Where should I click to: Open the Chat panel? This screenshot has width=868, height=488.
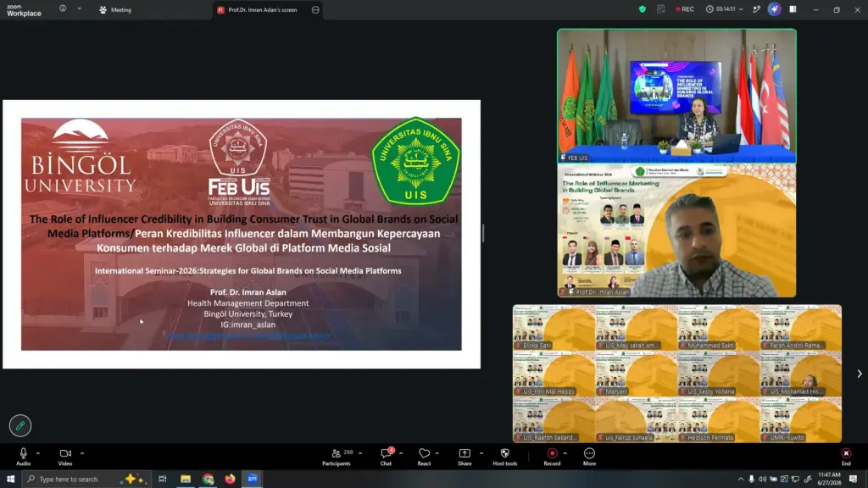[x=387, y=457]
